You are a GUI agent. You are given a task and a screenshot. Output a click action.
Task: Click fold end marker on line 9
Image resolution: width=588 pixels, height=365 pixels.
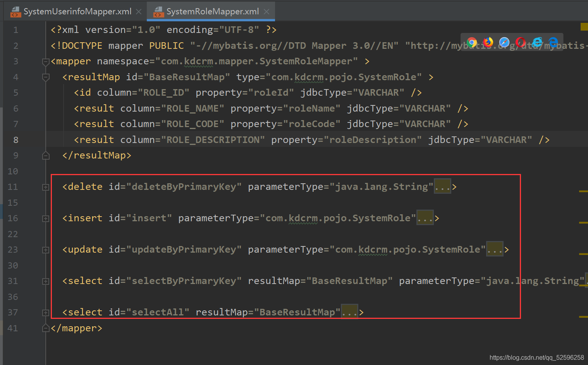point(46,156)
